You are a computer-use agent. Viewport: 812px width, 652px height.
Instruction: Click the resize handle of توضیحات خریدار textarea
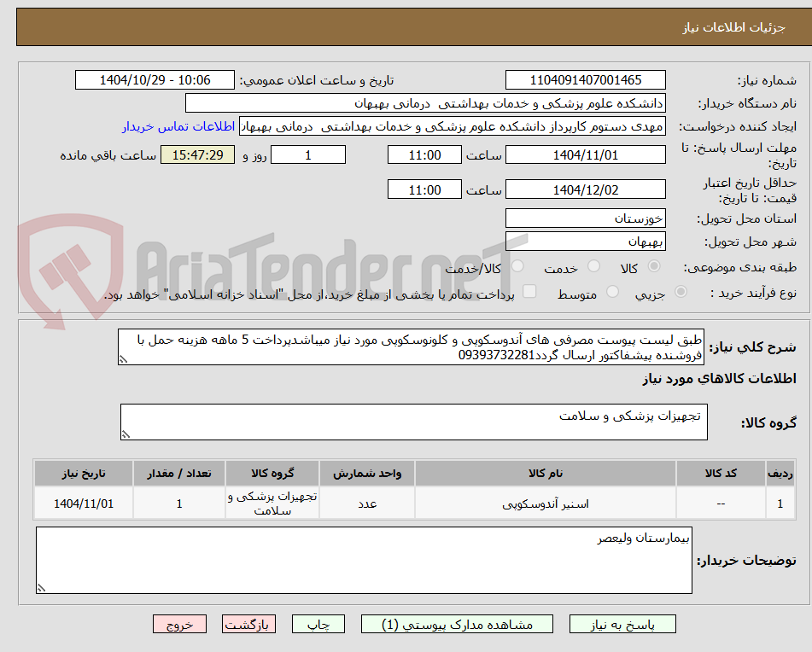(42, 588)
